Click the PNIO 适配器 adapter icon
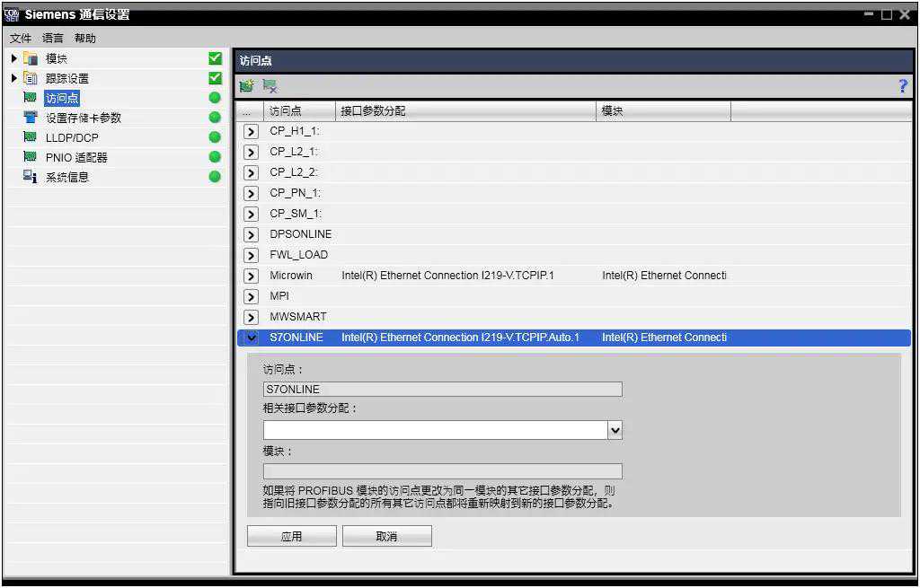The height and width of the screenshot is (588, 920). pyautogui.click(x=30, y=157)
